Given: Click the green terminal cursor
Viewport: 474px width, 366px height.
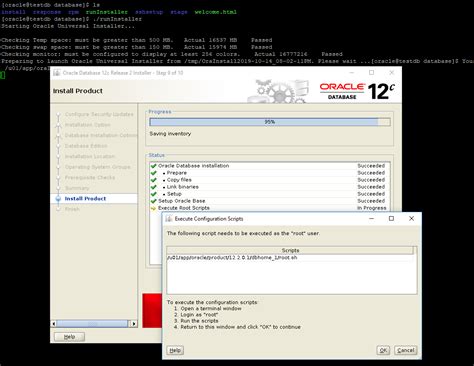Looking at the screenshot, I should tap(3, 75).
